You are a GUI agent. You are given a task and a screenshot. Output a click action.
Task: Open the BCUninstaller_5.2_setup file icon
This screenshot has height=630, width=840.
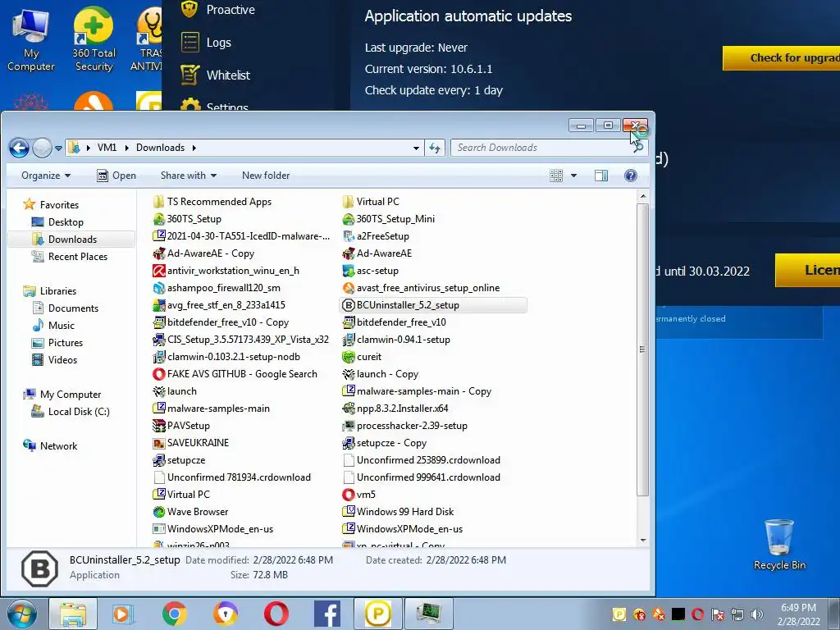pos(348,305)
